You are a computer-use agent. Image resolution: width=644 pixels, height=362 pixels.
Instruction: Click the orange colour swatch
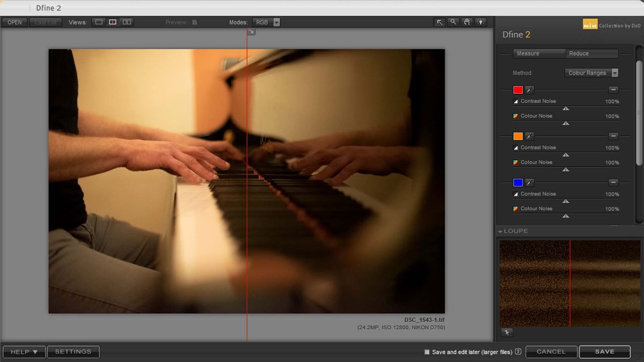[x=518, y=136]
